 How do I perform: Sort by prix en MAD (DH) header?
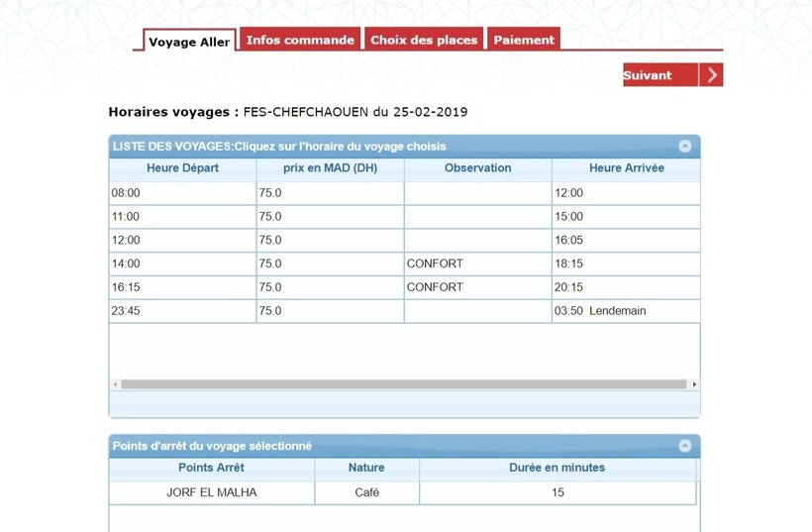click(x=330, y=167)
